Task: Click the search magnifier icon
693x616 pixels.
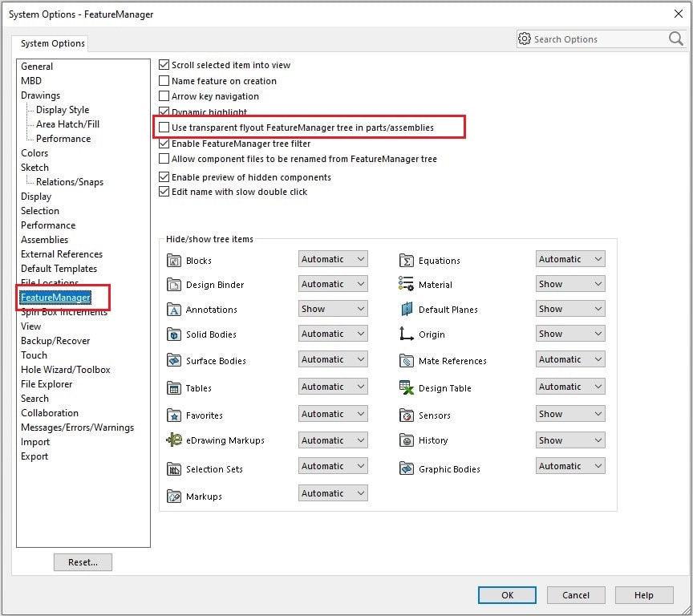Action: [676, 38]
